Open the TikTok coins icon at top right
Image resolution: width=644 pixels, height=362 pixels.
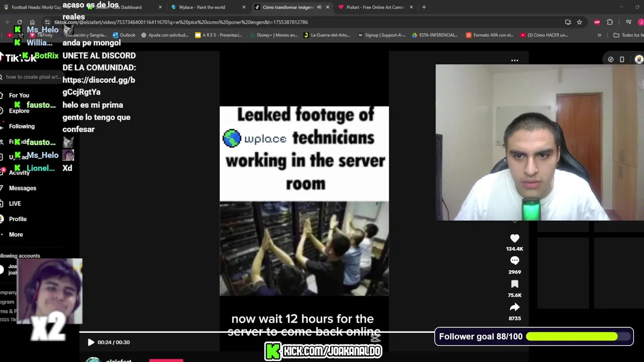click(610, 59)
